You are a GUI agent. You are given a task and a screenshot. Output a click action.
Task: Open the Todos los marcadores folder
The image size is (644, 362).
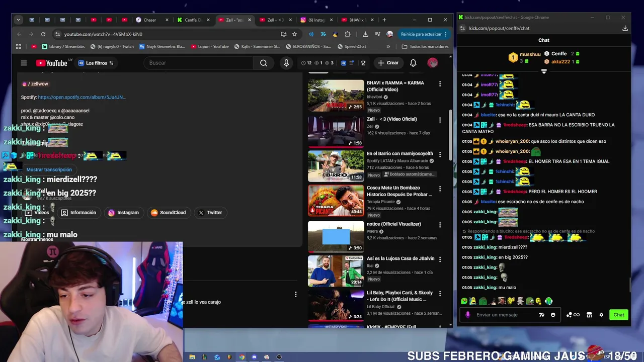click(425, 46)
